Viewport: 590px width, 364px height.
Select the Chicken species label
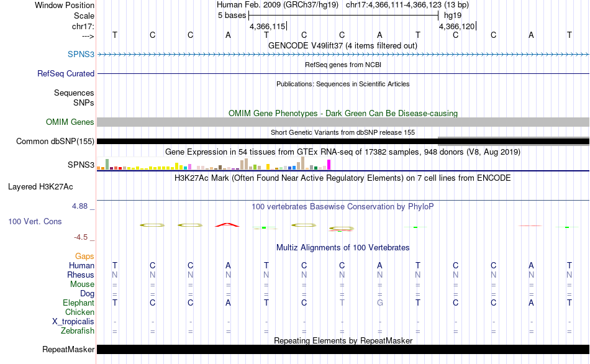pyautogui.click(x=79, y=312)
